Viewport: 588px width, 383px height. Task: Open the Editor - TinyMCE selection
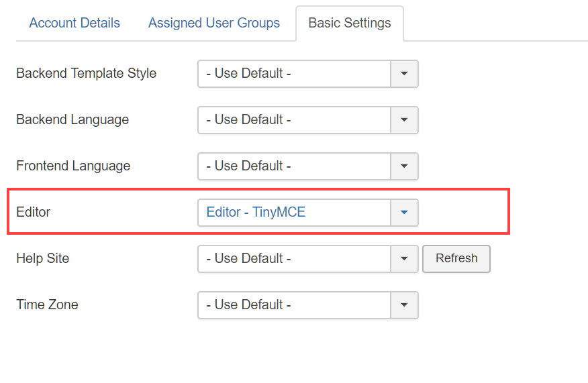pyautogui.click(x=308, y=213)
